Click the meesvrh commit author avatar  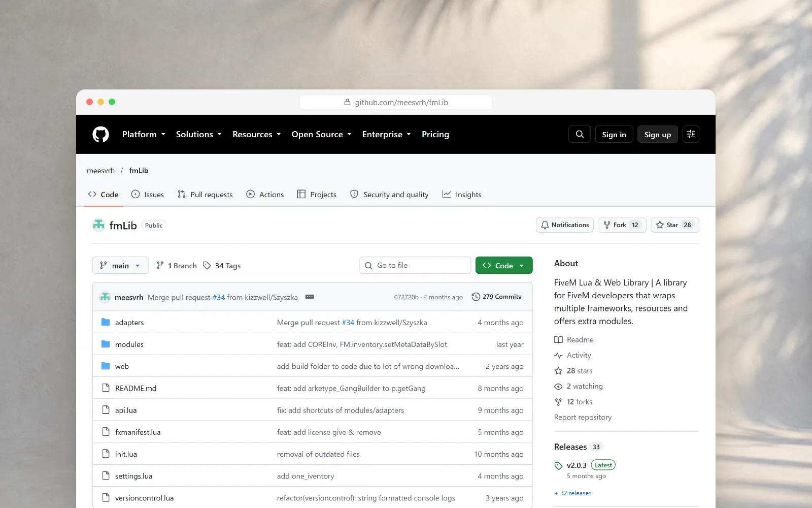click(105, 297)
